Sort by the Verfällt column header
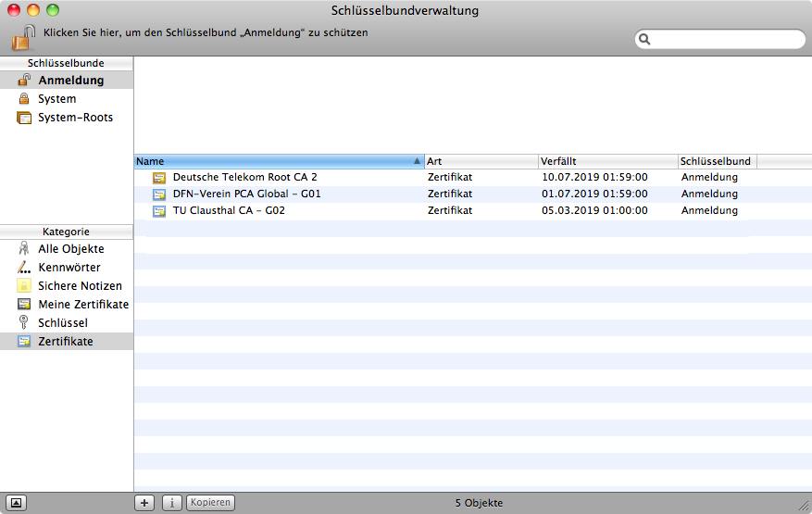Screen dimensions: 812x514 click(606, 161)
